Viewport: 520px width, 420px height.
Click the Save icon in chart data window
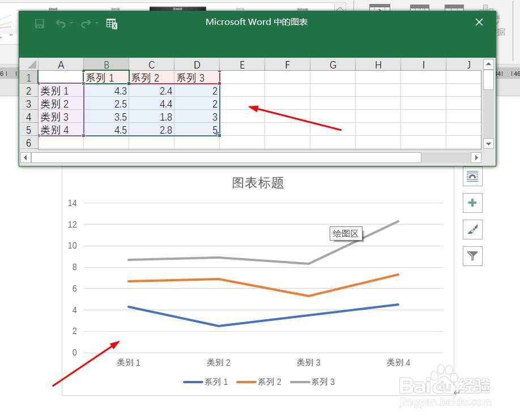click(40, 24)
